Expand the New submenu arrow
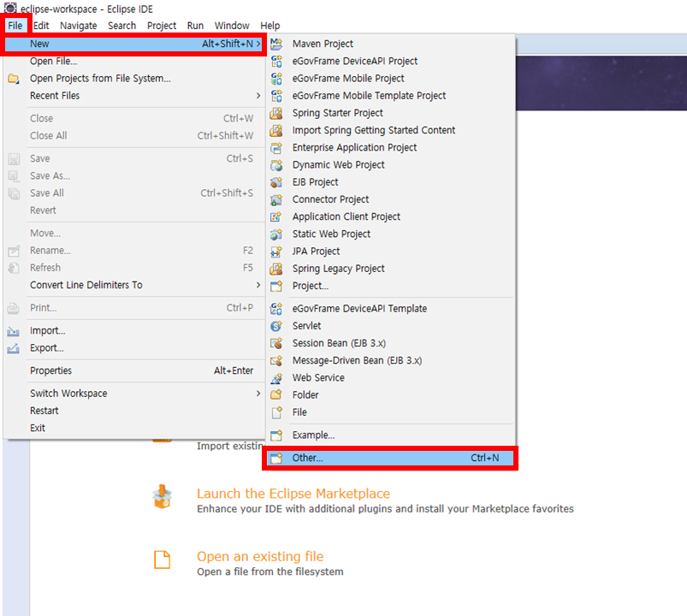The image size is (687, 616). [x=258, y=44]
